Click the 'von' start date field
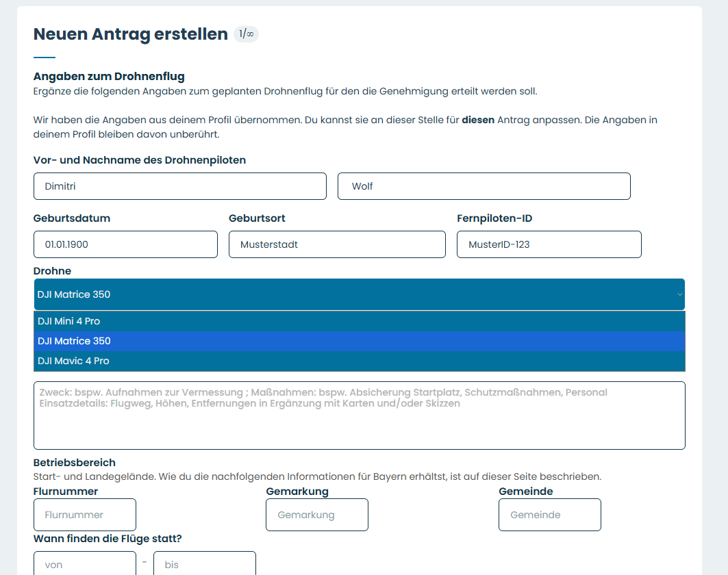Viewport: 728px width, 575px height. (x=85, y=564)
